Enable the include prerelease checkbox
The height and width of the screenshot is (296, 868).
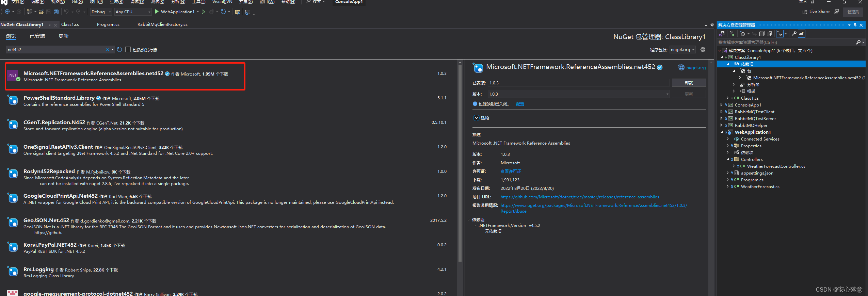pos(128,49)
